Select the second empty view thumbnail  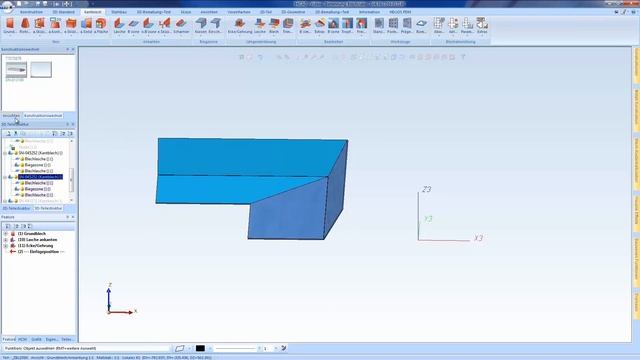click(41, 70)
